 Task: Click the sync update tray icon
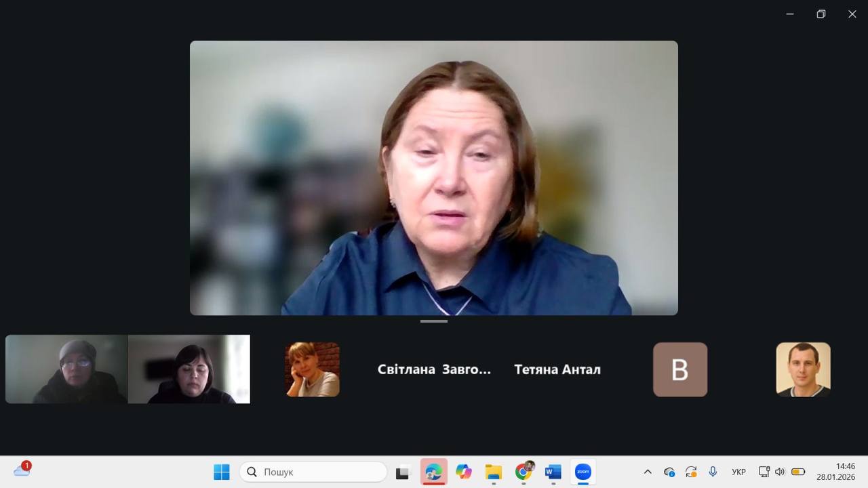pos(691,472)
